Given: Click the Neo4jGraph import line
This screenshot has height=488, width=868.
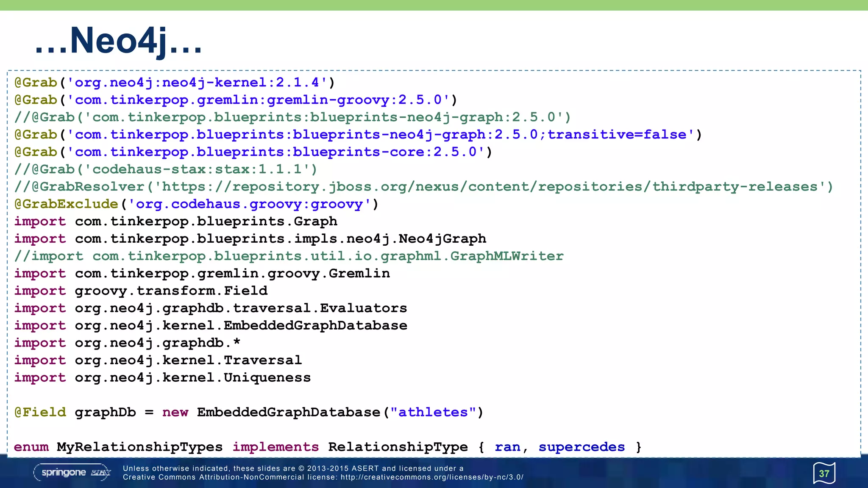Looking at the screenshot, I should (250, 239).
